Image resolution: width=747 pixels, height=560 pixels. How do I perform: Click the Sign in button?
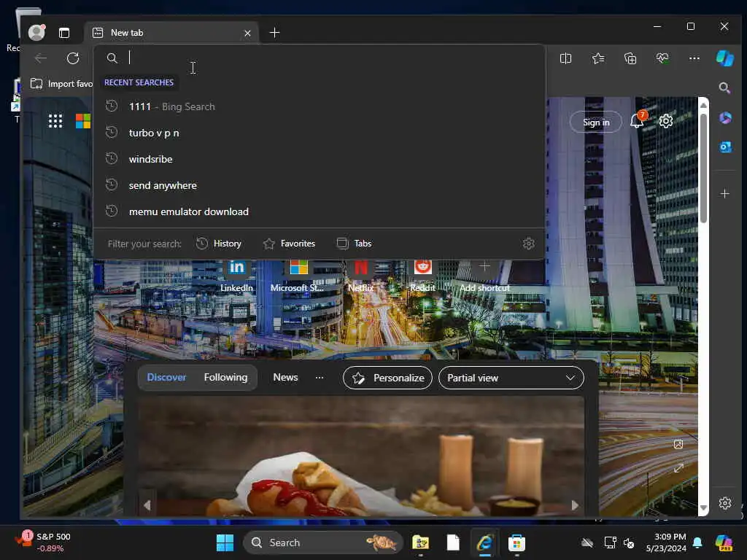click(595, 122)
